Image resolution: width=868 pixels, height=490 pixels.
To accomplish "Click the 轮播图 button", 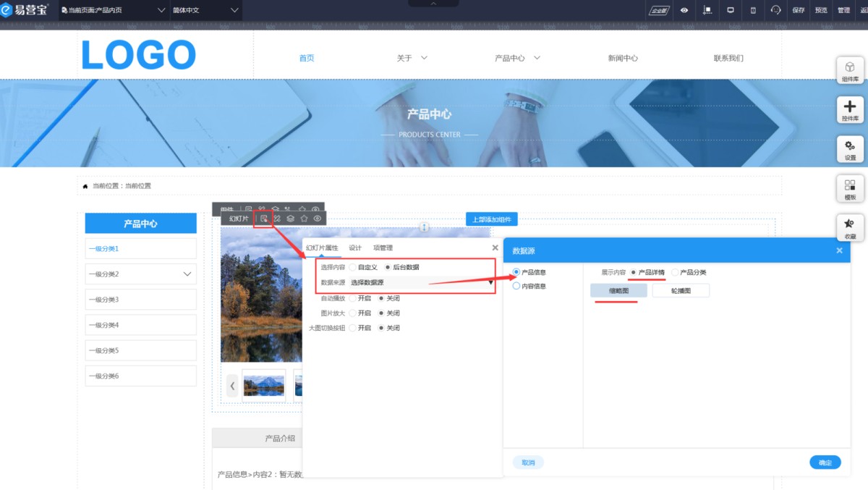I will point(681,290).
